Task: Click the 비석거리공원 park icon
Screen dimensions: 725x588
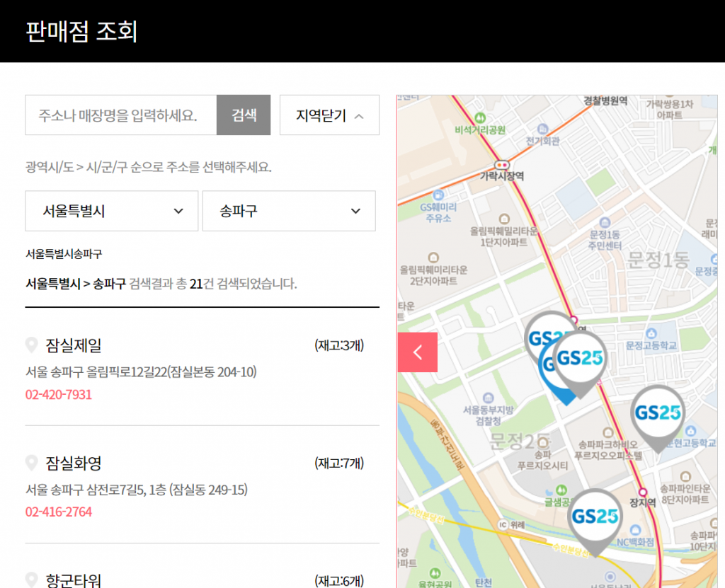Action: (481, 117)
